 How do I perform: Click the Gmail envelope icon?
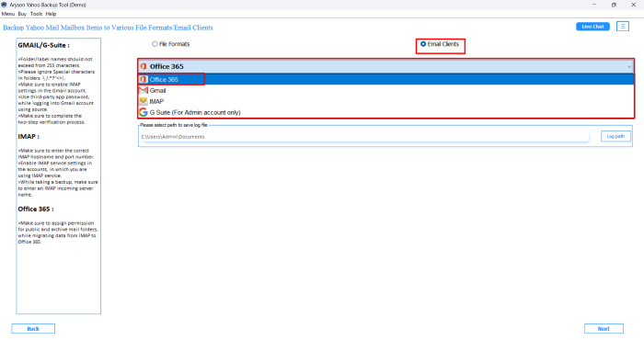(x=143, y=90)
